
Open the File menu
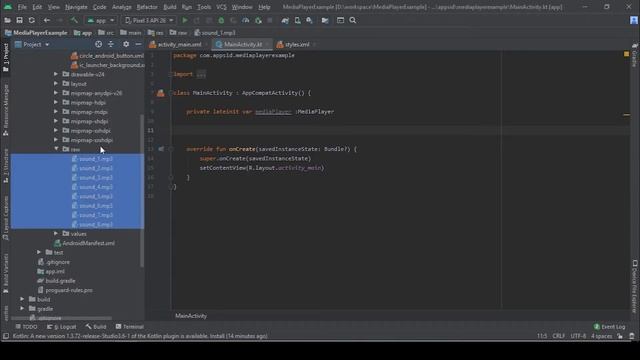(x=22, y=7)
